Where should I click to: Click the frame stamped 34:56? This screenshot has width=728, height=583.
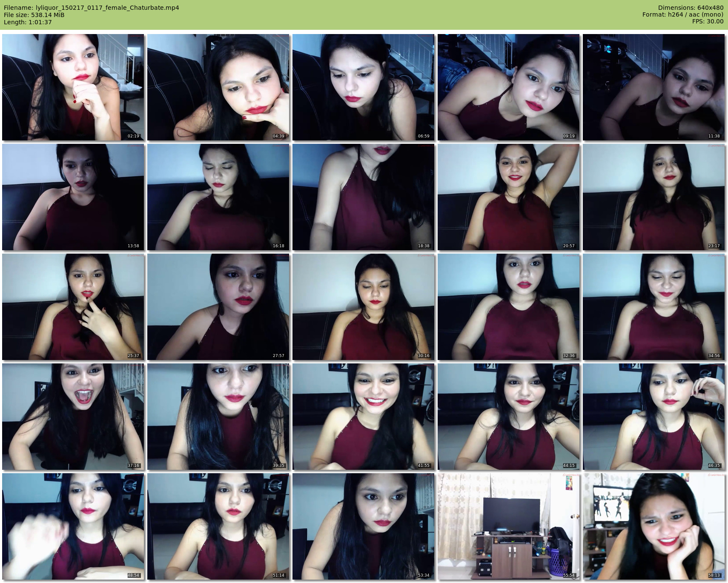click(x=653, y=307)
